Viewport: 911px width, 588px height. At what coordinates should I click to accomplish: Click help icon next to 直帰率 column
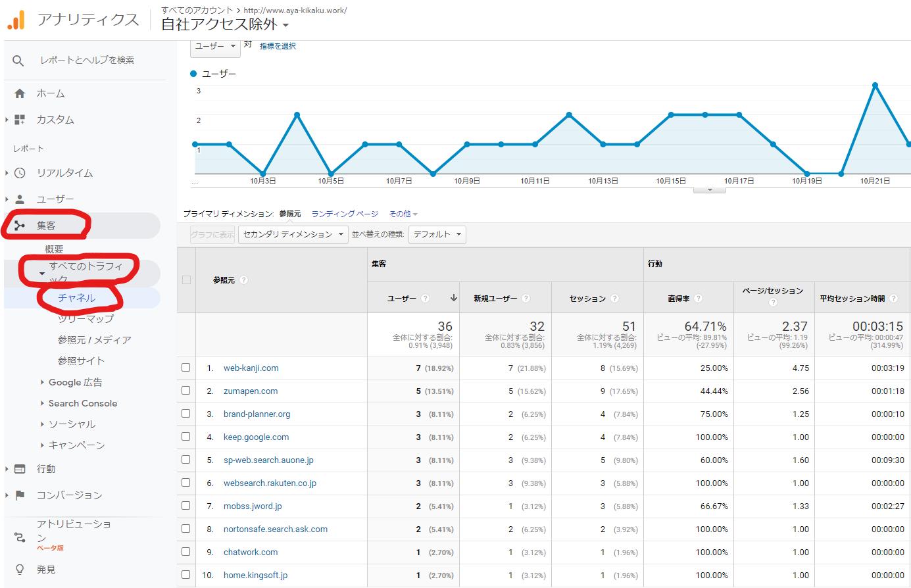coord(698,299)
